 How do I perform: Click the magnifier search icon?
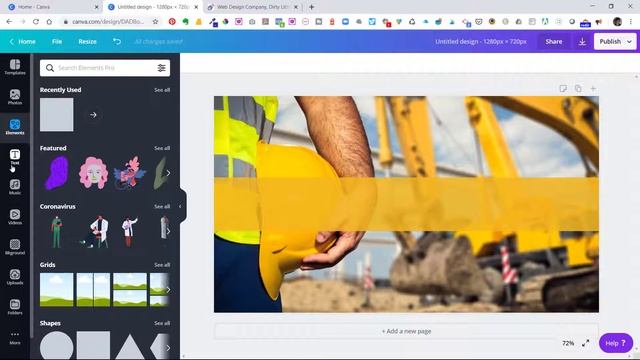[x=50, y=68]
